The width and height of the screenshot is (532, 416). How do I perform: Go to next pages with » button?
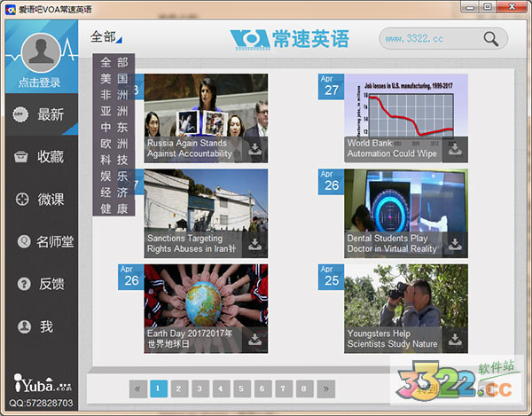click(326, 389)
